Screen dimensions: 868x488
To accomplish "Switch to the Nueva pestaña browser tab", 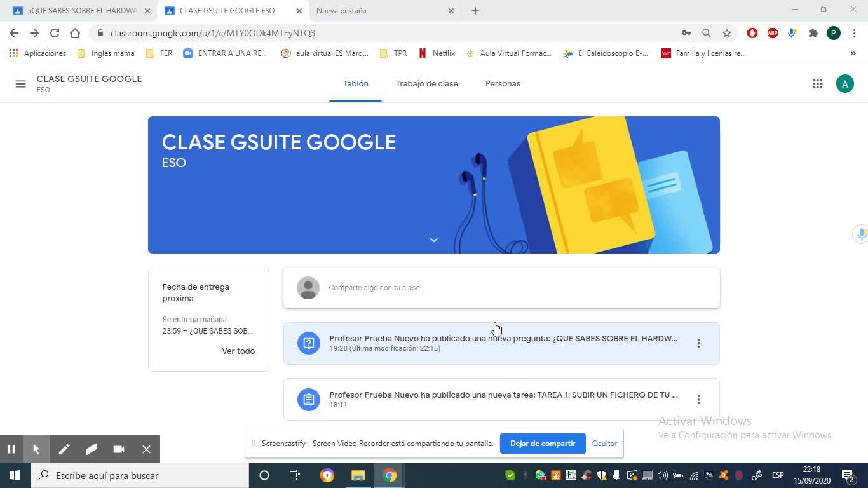I will [x=384, y=11].
